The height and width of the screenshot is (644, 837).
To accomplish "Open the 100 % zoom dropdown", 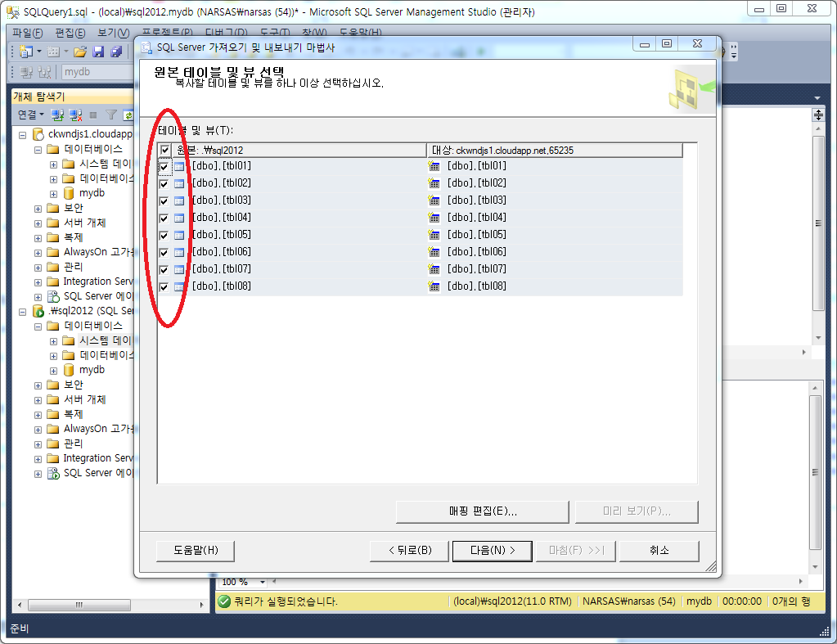I will [262, 582].
